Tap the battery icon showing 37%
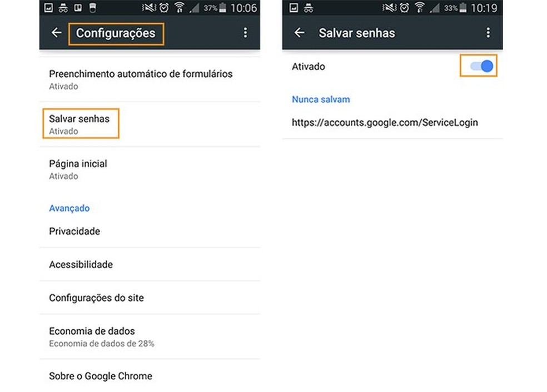The height and width of the screenshot is (392, 547). pyautogui.click(x=222, y=8)
